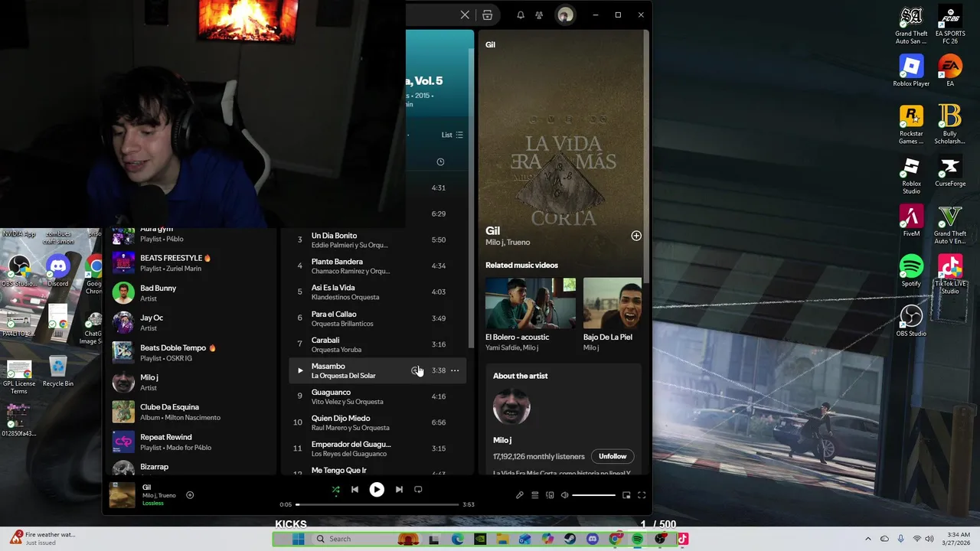Open the Browse icon in search bar

pos(487,15)
